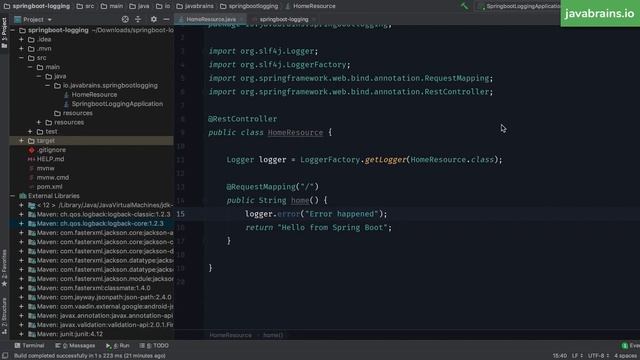
Task: Collapse the main folder
Action: (30, 67)
